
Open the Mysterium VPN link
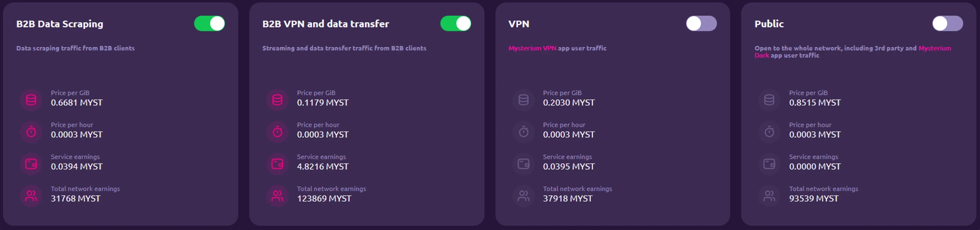pyautogui.click(x=532, y=48)
